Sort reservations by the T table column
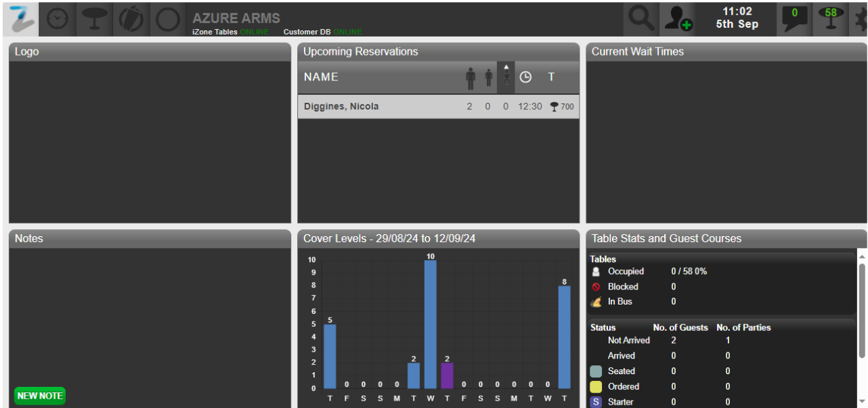 click(551, 77)
